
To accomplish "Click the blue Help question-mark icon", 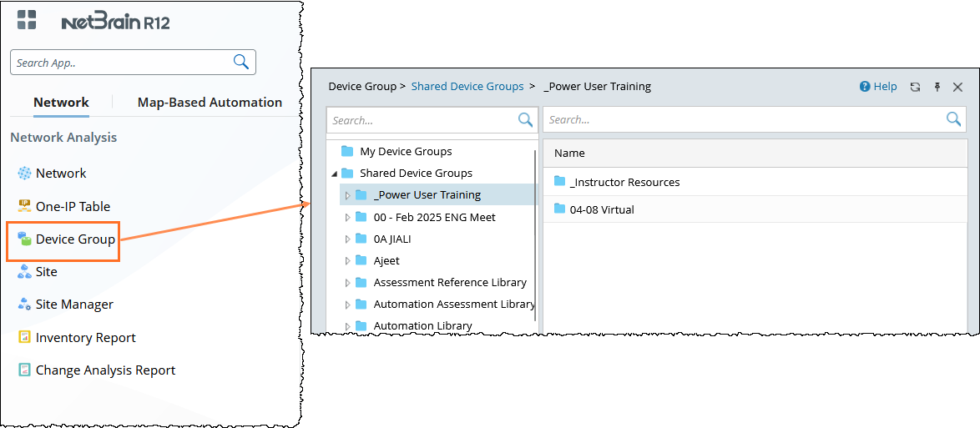I will point(865,87).
